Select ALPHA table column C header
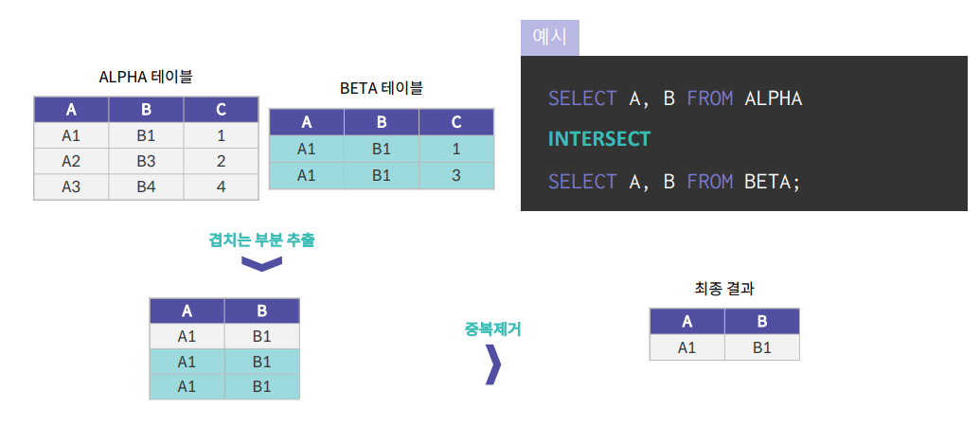 (x=221, y=109)
